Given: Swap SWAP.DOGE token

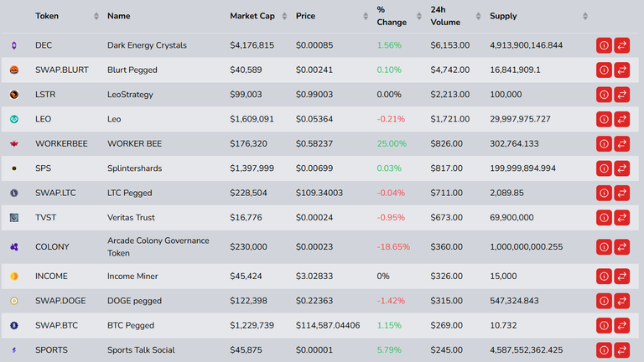Looking at the screenshot, I should (622, 301).
